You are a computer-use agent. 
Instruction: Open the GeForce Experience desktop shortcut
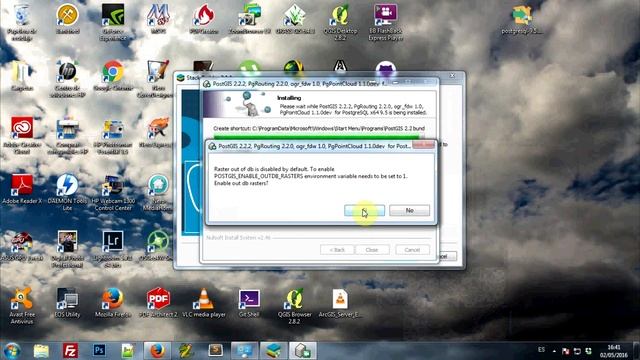pyautogui.click(x=113, y=22)
